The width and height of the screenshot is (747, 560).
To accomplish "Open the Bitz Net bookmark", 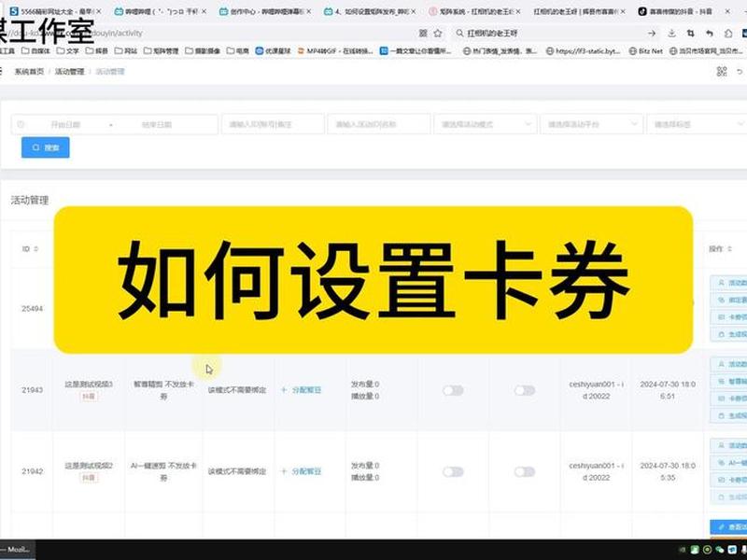I will point(646,50).
